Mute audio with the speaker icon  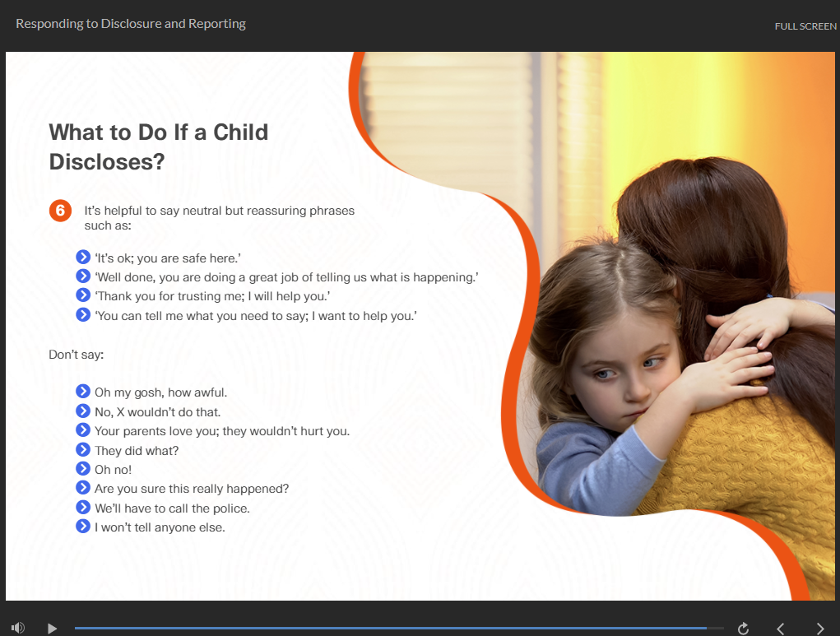[17, 628]
